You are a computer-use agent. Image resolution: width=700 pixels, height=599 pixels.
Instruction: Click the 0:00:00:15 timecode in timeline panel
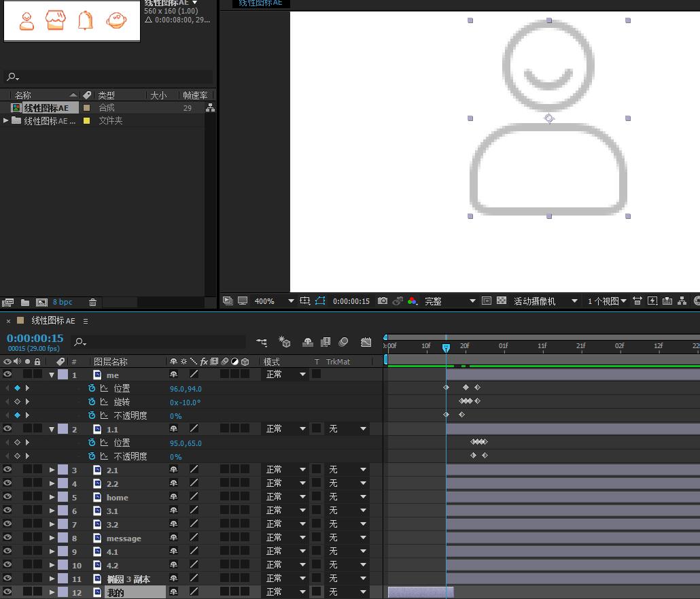pyautogui.click(x=35, y=338)
